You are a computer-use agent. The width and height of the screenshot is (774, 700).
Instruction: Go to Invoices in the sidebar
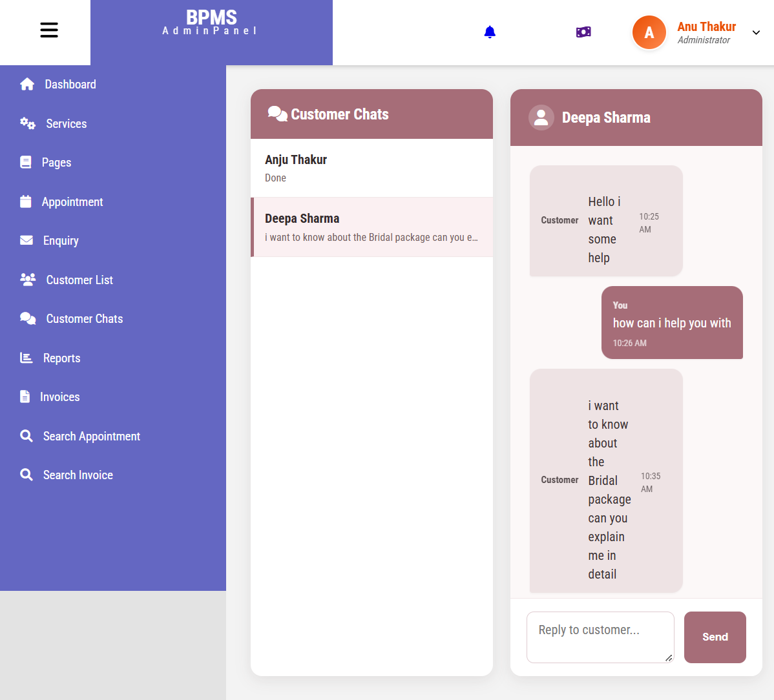(59, 396)
